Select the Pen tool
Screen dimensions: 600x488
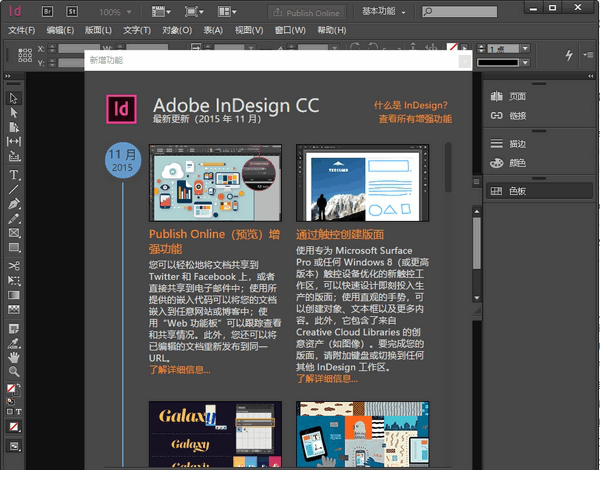click(14, 204)
